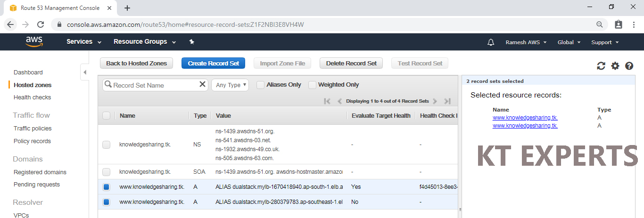Viewport: 644px width, 218px height.
Task: Open the Global region dropdown
Action: [x=569, y=42]
